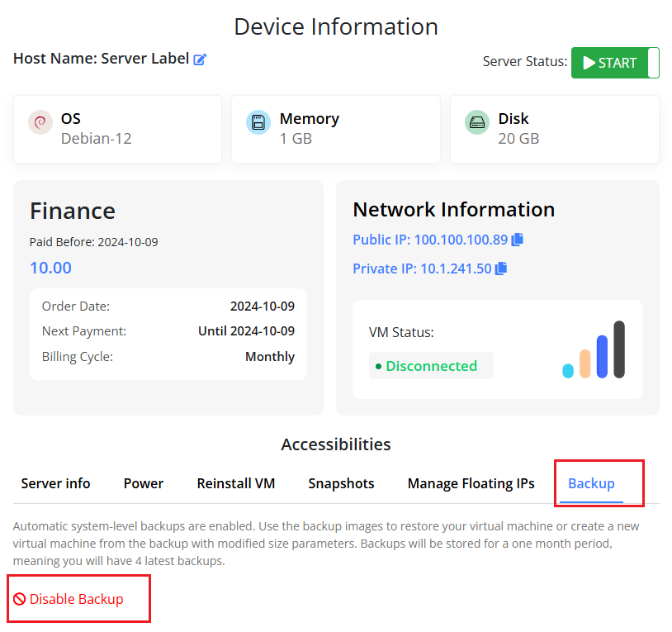Viewport: 672px width, 632px height.
Task: Open the Server info tab
Action: pyautogui.click(x=55, y=483)
